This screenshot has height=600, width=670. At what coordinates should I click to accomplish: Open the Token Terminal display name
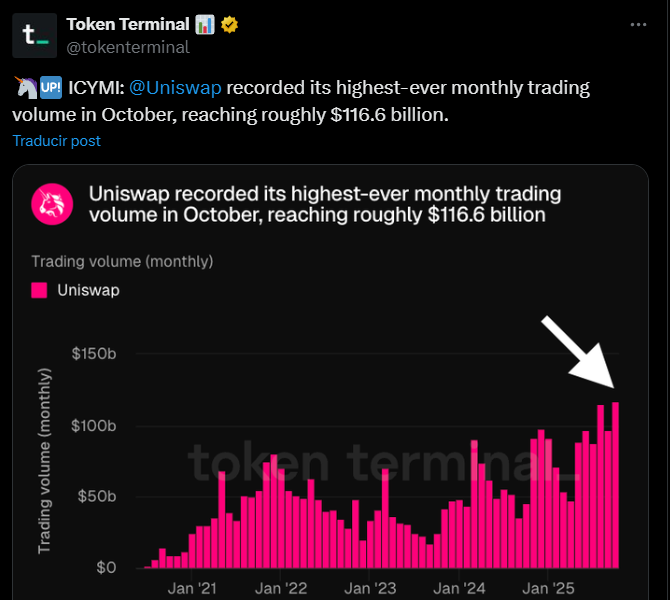click(x=127, y=24)
